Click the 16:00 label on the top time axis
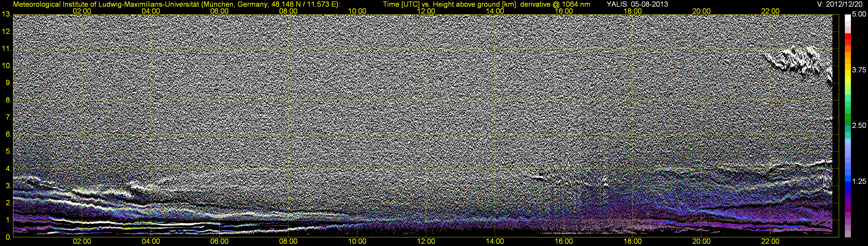The height and width of the screenshot is (246, 868). click(x=564, y=11)
